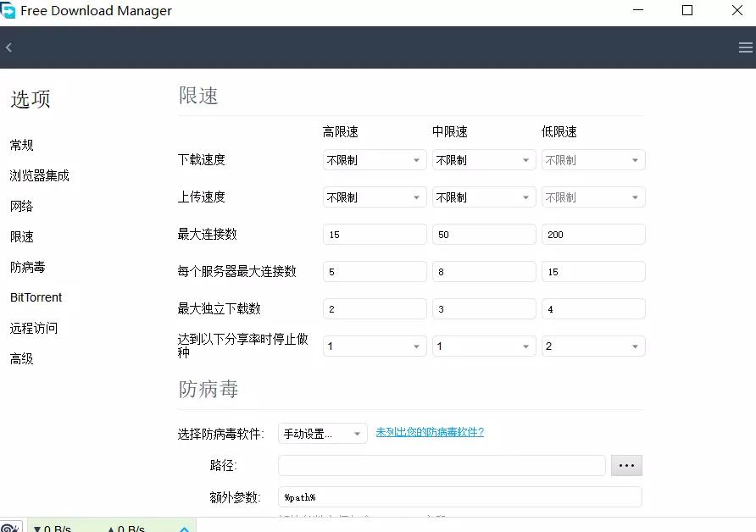
Task: Select the 常规 settings section
Action: pos(21,145)
